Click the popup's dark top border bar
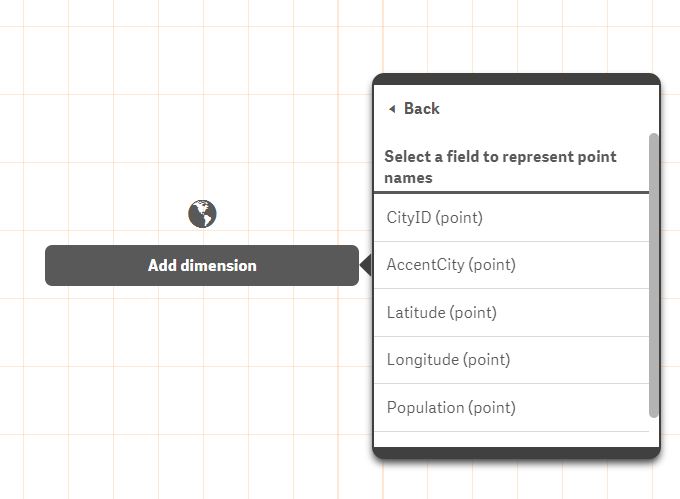Screen dimensions: 680x499 (x=516, y=79)
